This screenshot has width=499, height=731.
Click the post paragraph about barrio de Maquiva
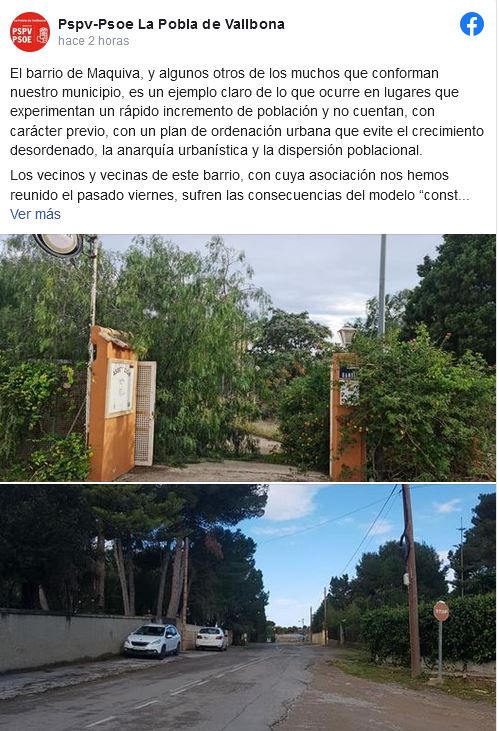(247, 112)
